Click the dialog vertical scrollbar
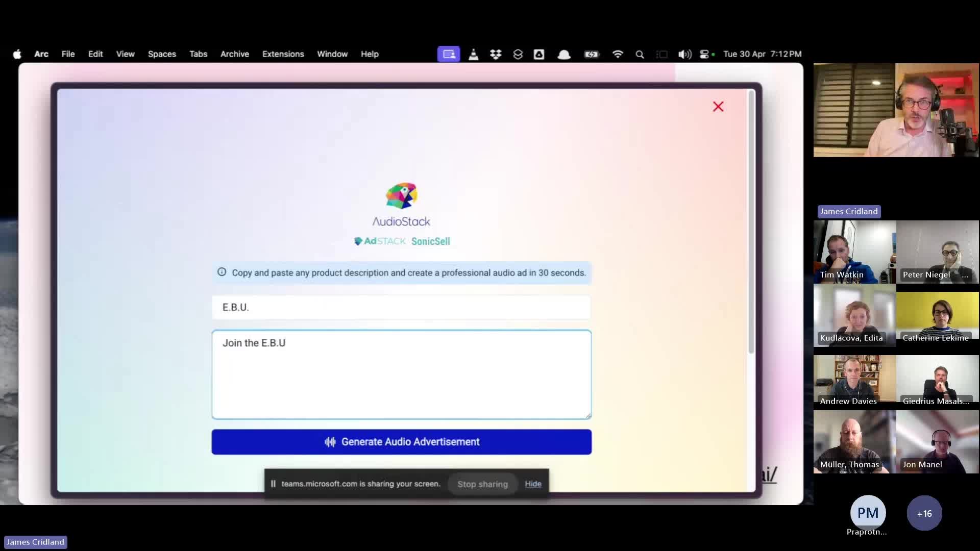Screen dimensions: 980x551 click(751, 222)
